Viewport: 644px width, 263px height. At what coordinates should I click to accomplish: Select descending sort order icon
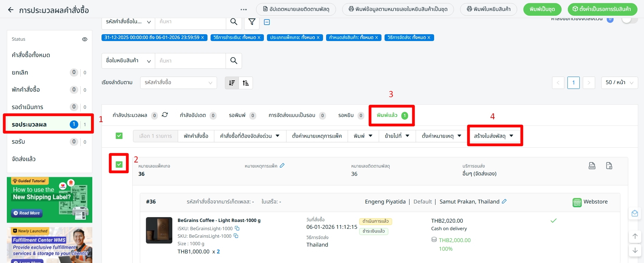point(232,83)
